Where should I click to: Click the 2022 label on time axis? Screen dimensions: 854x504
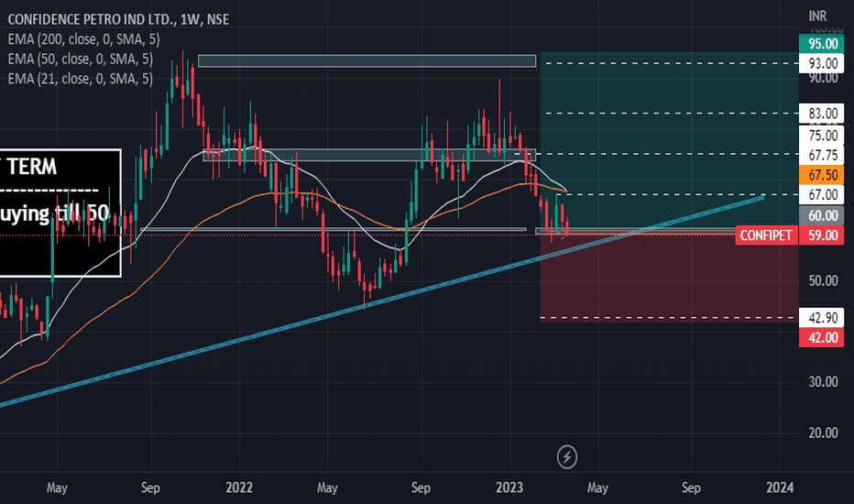click(239, 488)
